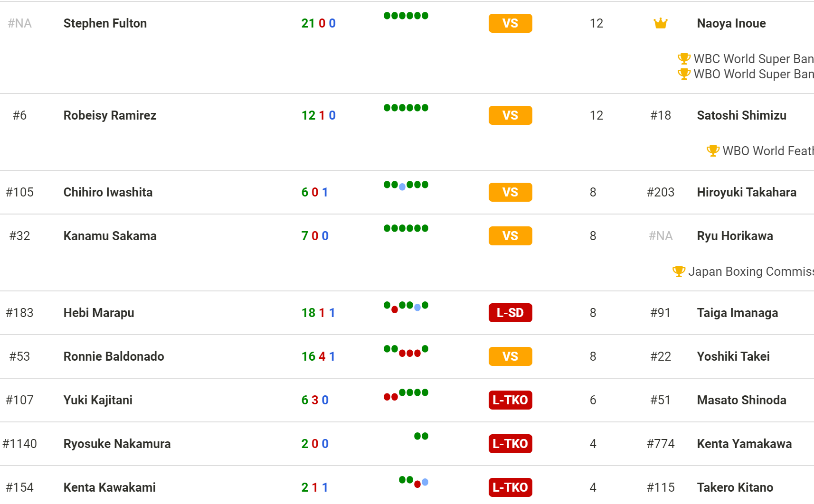Open Taiga Imanaga's profile link
This screenshot has height=504, width=814.
(x=737, y=313)
